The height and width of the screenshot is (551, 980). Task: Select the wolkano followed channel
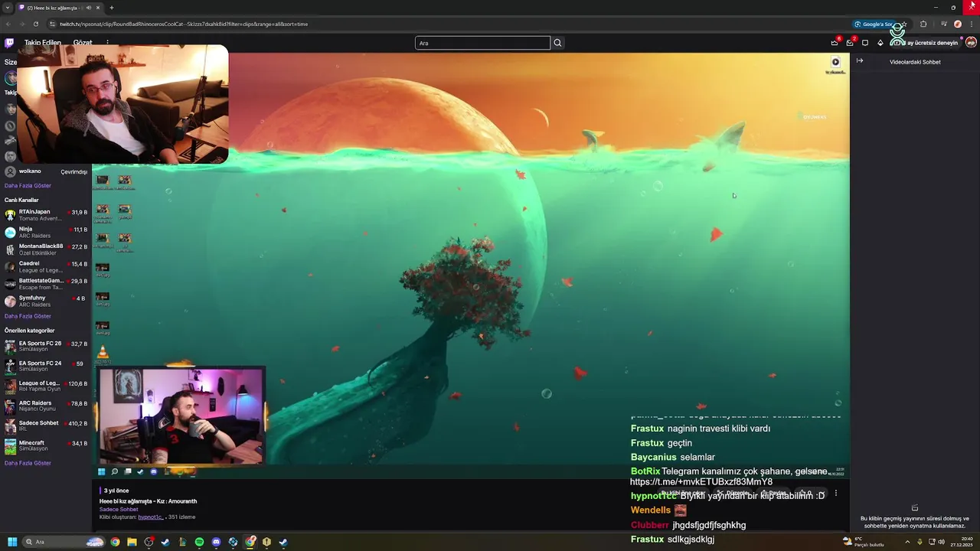pyautogui.click(x=46, y=171)
